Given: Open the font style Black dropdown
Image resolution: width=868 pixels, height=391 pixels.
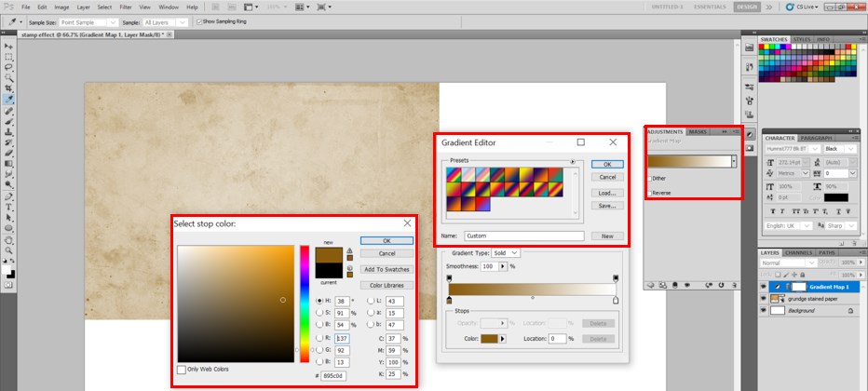Looking at the screenshot, I should coord(840,149).
